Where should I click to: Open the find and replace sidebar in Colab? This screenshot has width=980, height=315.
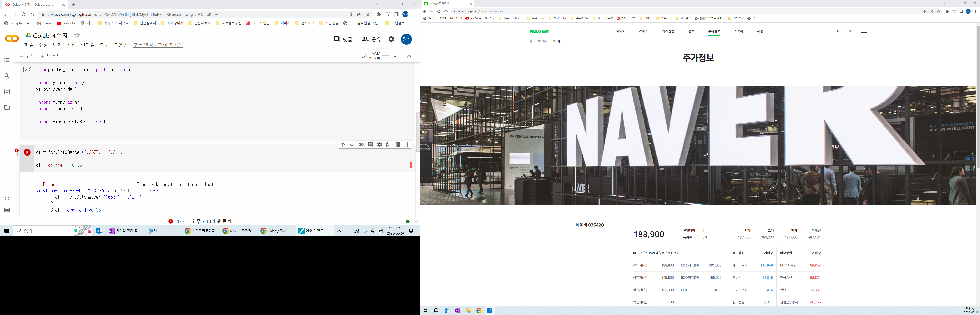click(x=7, y=76)
